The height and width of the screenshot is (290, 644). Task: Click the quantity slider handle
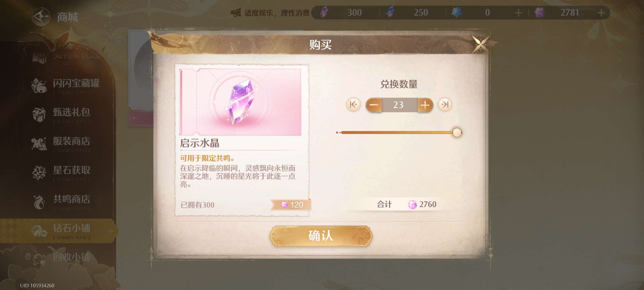pyautogui.click(x=457, y=132)
